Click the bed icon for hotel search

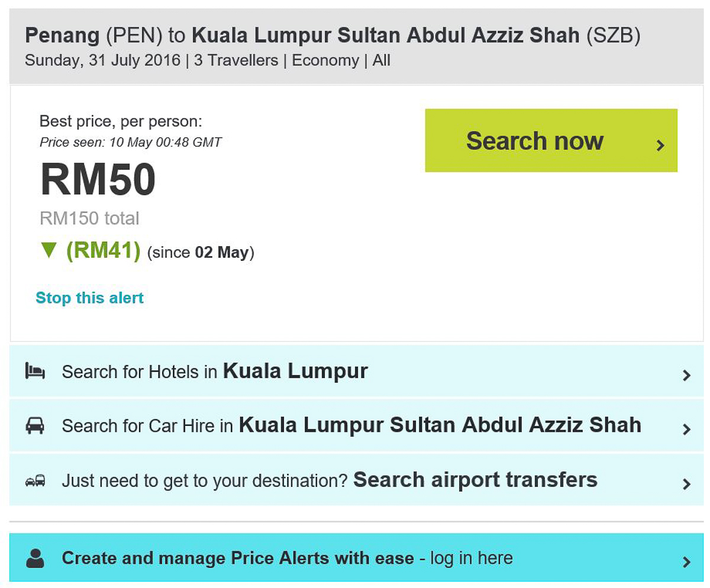point(35,371)
